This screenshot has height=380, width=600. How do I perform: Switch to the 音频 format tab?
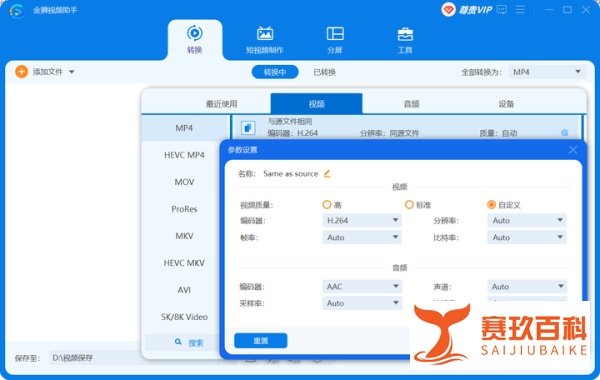pos(411,104)
